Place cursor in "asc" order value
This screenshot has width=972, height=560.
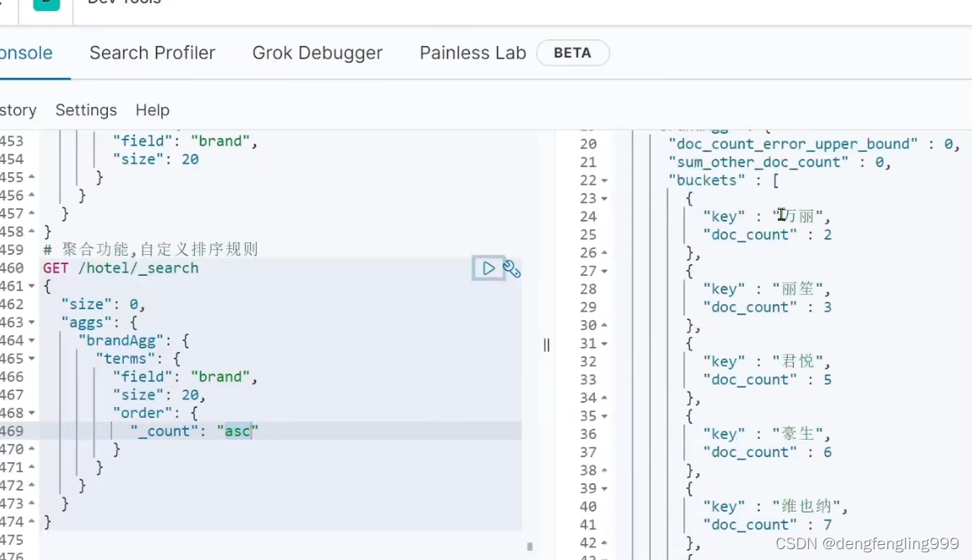pos(238,431)
